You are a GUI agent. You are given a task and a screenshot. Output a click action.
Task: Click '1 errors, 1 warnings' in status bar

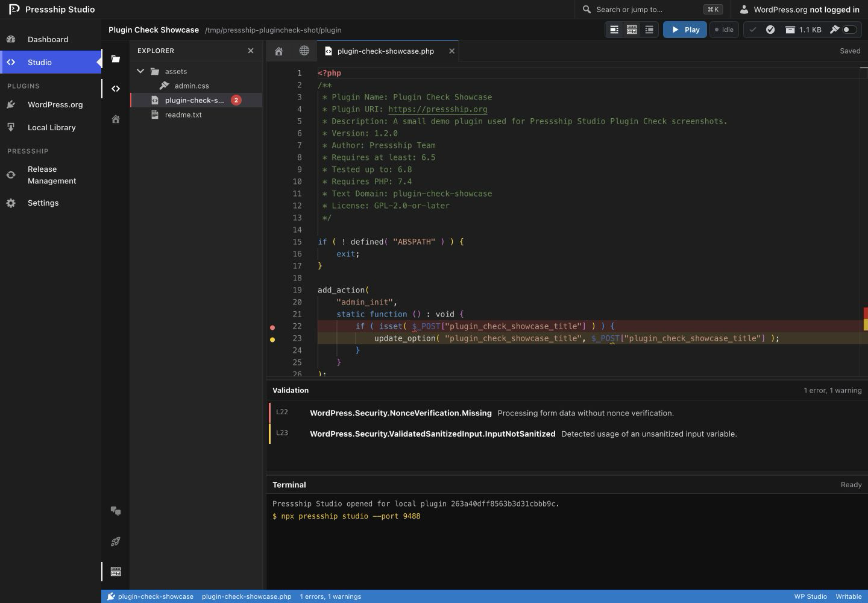tap(330, 596)
